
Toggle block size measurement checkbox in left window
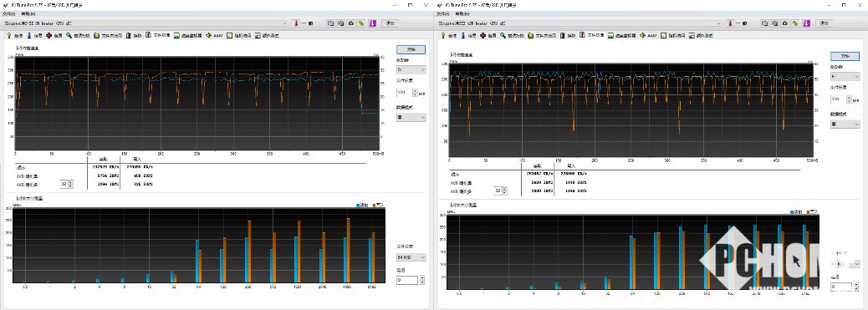point(19,198)
